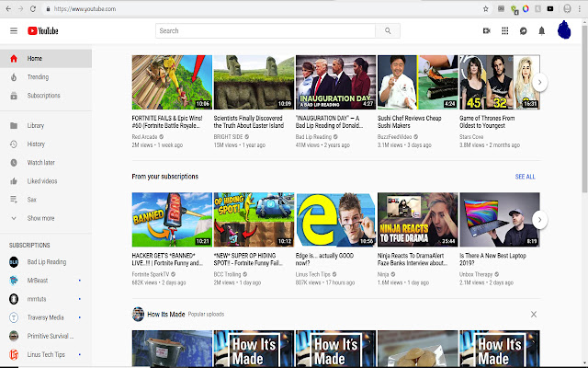This screenshot has width=588, height=368.
Task: Play the FORTNITE FAILS & Epic Wins thumbnail
Action: point(172,82)
